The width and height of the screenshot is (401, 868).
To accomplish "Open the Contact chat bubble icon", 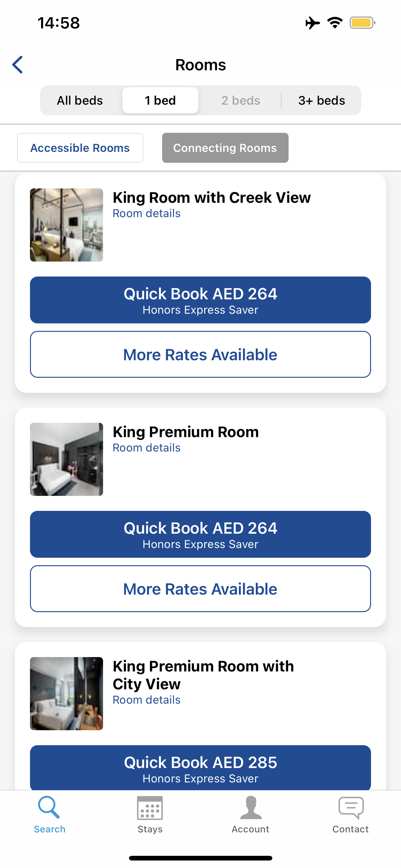I will pos(350,807).
